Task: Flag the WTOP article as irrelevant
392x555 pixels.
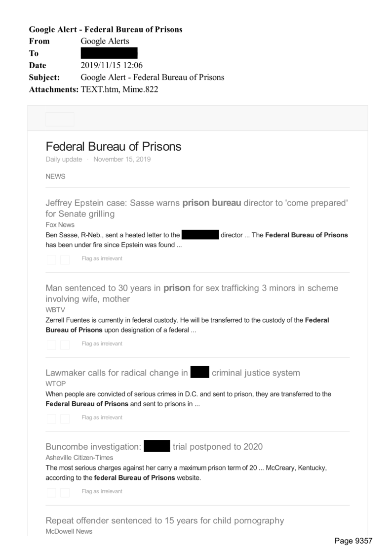Action: click(102, 418)
